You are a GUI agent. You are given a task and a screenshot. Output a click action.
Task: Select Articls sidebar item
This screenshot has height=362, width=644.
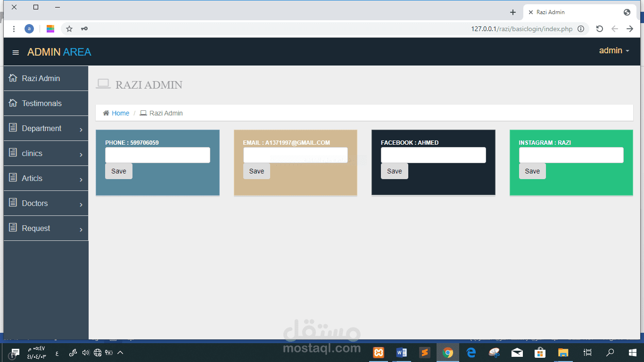click(46, 178)
